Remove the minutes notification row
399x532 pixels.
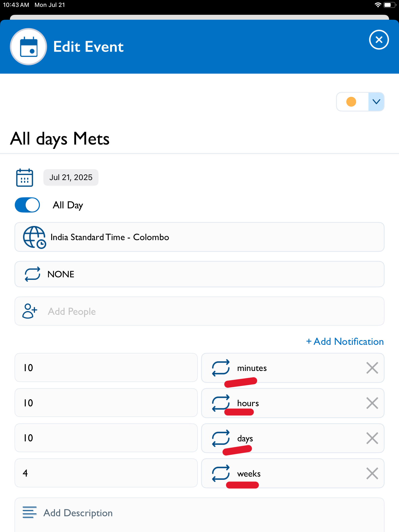tap(372, 368)
